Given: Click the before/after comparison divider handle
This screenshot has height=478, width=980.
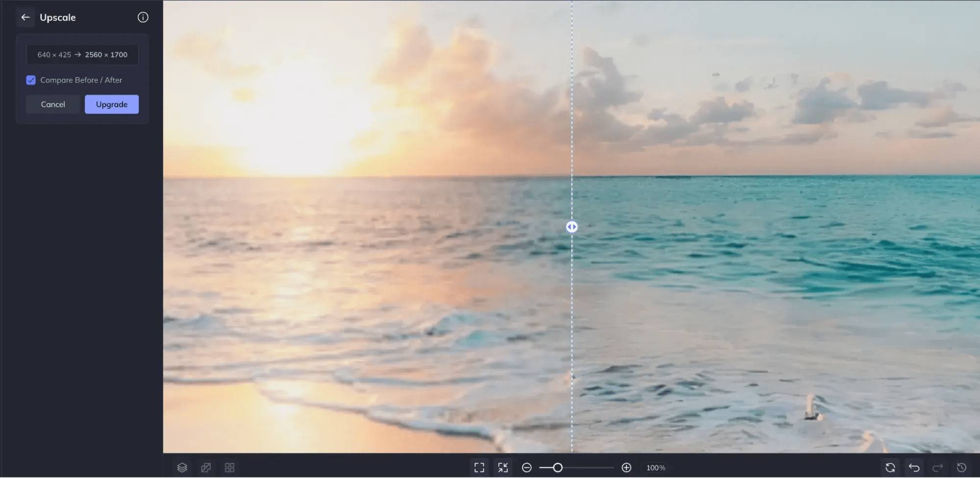Looking at the screenshot, I should (572, 227).
